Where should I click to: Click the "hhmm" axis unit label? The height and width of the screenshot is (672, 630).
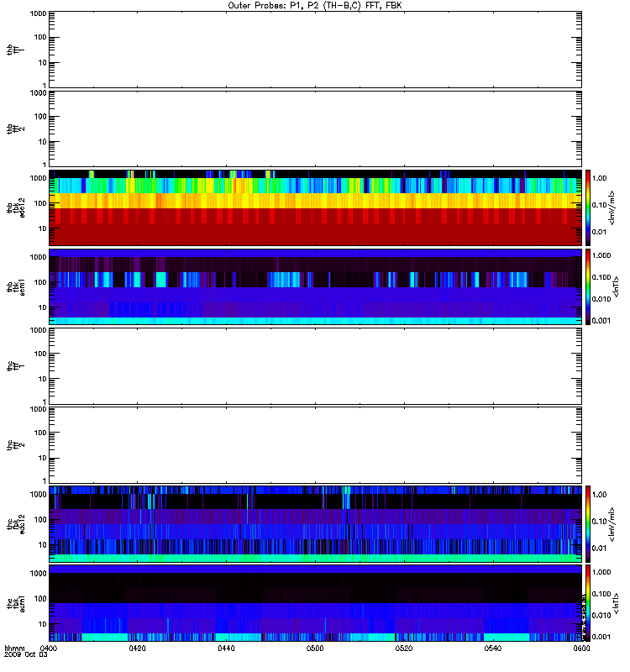tap(14, 648)
